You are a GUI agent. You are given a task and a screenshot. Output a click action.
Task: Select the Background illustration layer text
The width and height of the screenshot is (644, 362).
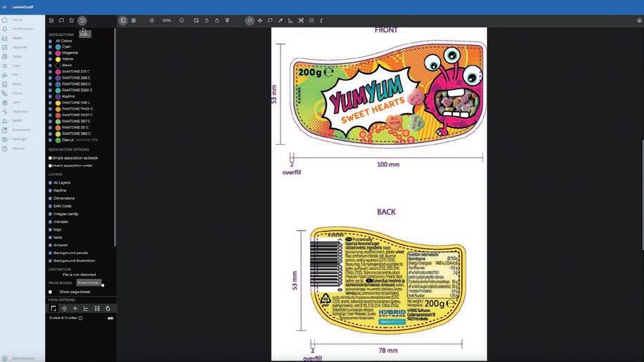75,261
